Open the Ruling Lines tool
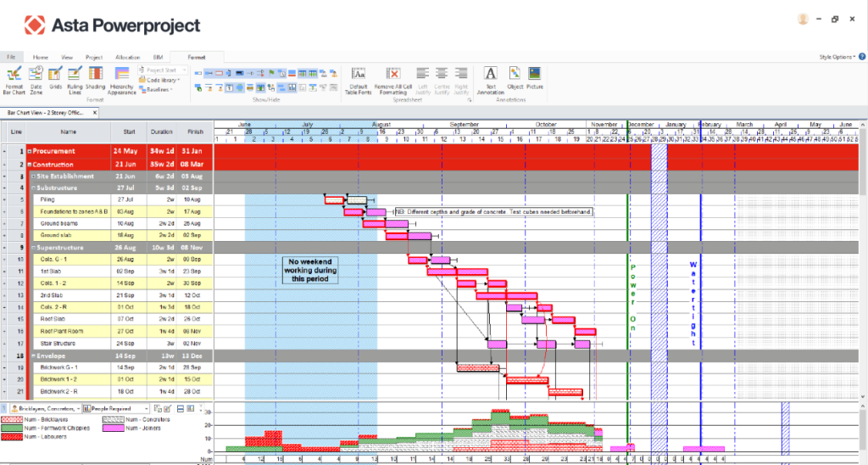The height and width of the screenshot is (465, 868). click(x=75, y=81)
